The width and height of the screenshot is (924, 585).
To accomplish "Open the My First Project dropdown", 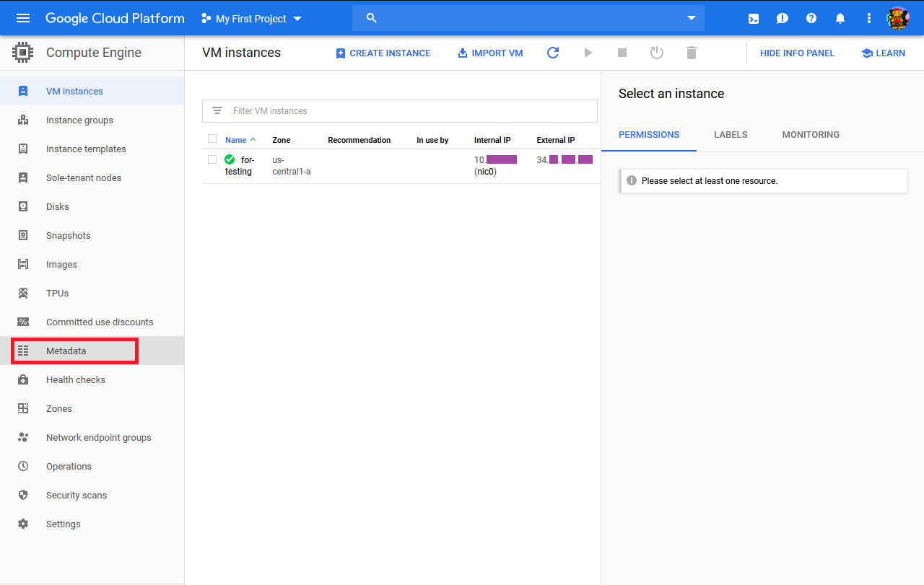I will coord(251,19).
